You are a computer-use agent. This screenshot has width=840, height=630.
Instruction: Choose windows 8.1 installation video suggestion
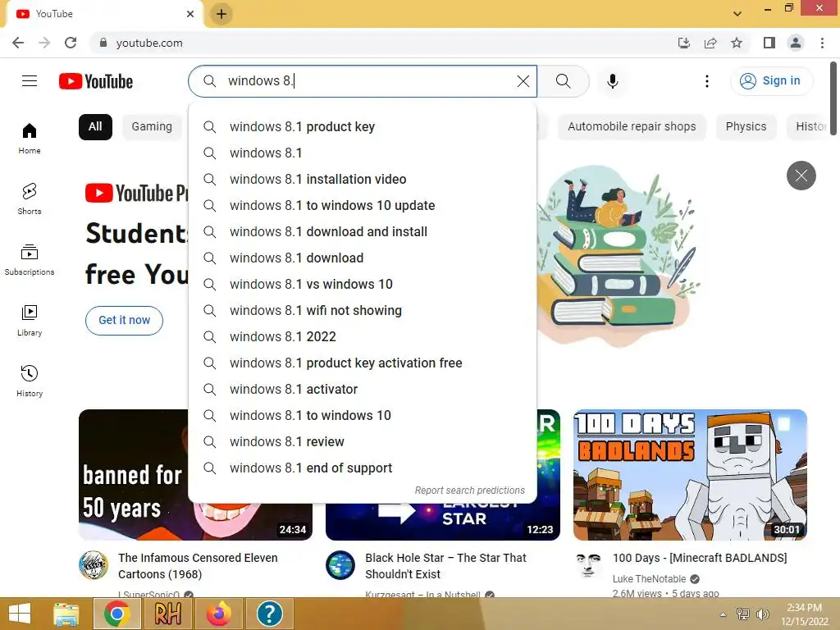click(363, 180)
